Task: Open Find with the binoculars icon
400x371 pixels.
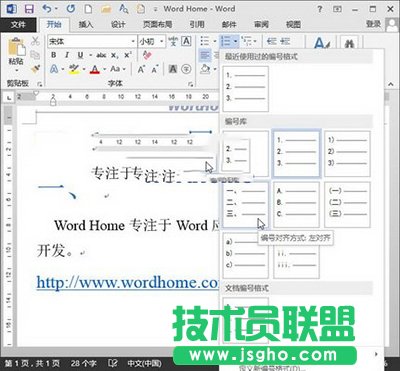Action: 349,43
